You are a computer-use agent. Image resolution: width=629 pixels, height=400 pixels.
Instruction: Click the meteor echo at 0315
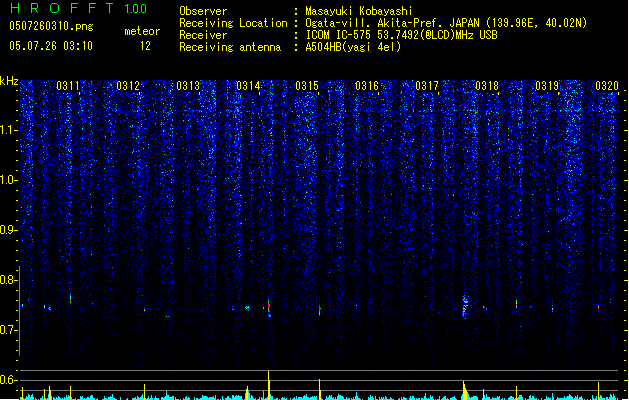(x=320, y=310)
